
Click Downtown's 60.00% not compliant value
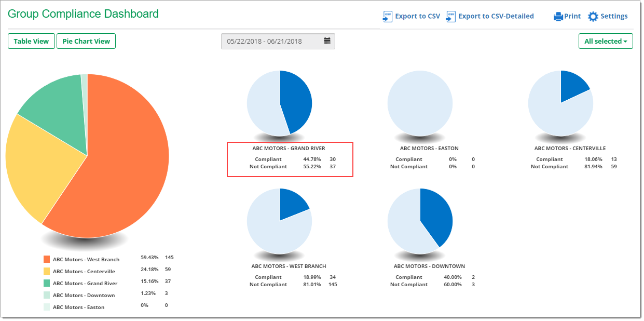pyautogui.click(x=453, y=285)
